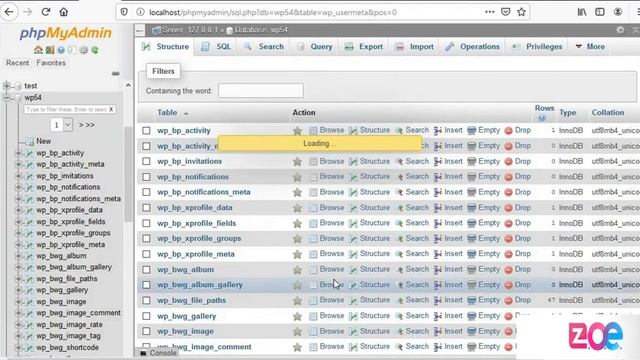This screenshot has height=360, width=640.
Task: Favorite star for wp_bwg_file_paths table
Action: click(297, 300)
